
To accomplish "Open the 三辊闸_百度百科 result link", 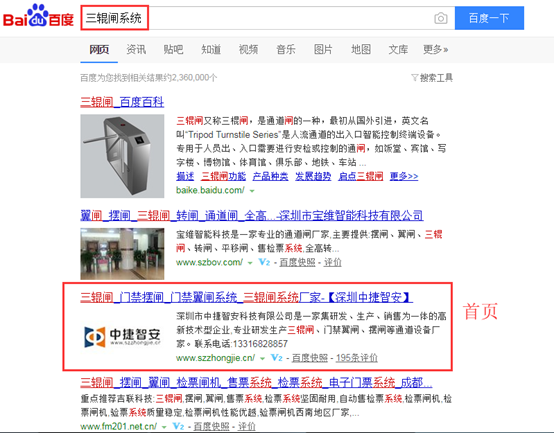I will tap(122, 102).
